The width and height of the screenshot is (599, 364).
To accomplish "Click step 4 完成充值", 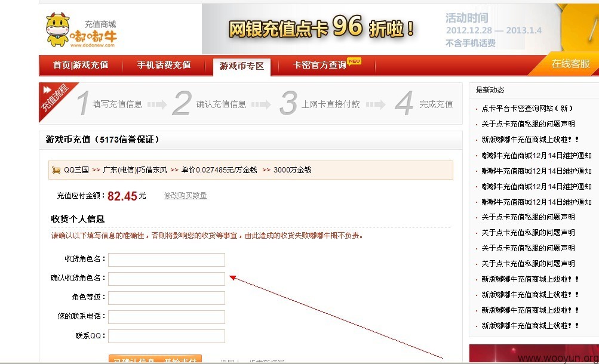I will [x=424, y=103].
